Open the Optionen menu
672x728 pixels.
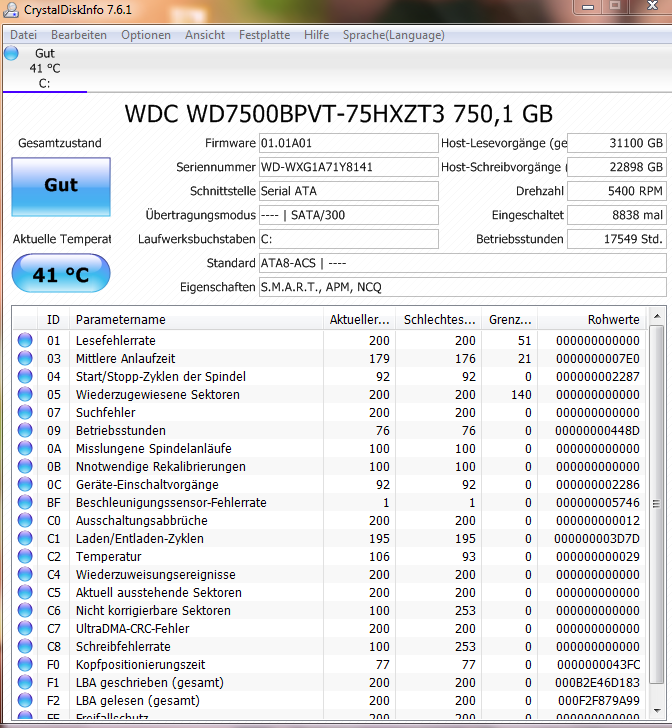click(x=146, y=35)
